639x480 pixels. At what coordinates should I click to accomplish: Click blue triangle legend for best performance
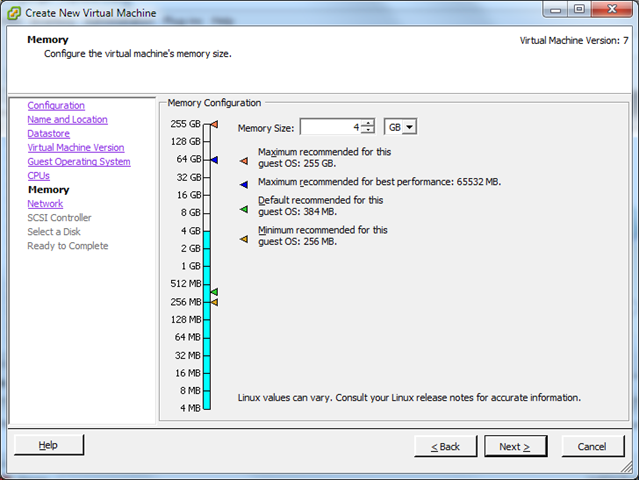243,183
